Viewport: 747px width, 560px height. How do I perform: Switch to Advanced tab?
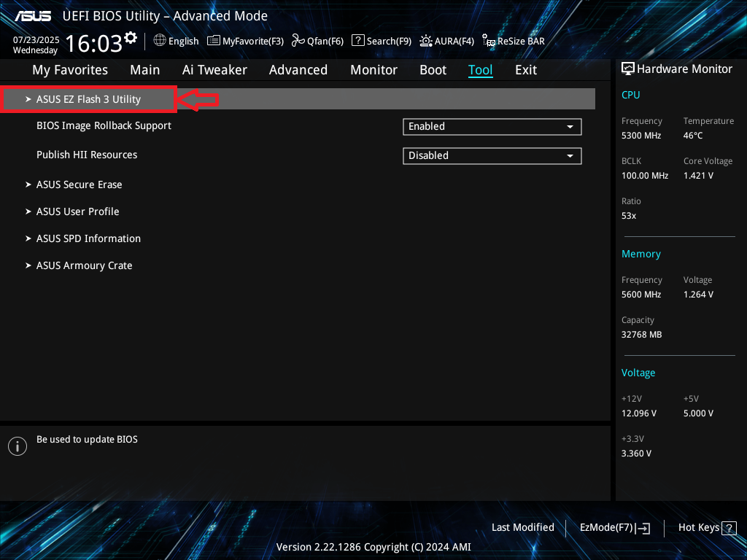coord(298,70)
